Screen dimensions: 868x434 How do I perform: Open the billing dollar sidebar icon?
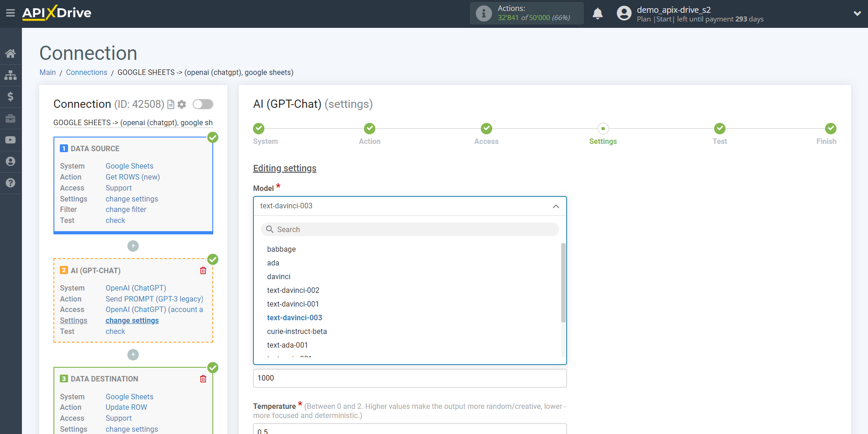tap(11, 96)
